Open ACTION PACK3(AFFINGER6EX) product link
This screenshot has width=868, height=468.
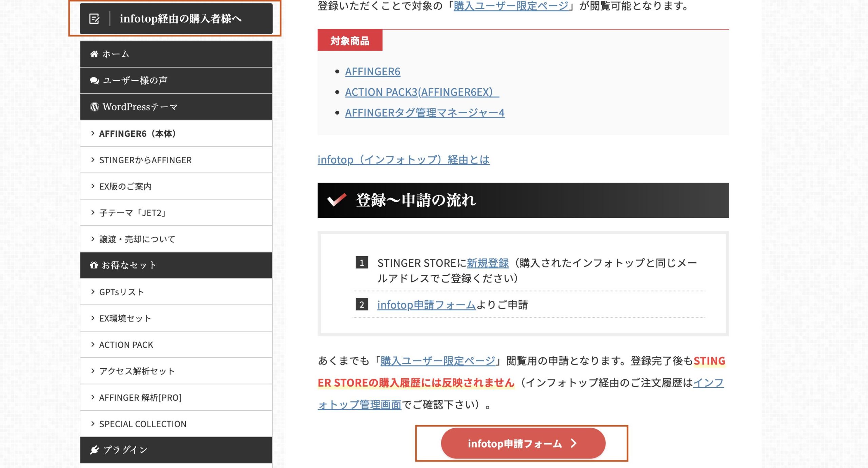point(422,92)
